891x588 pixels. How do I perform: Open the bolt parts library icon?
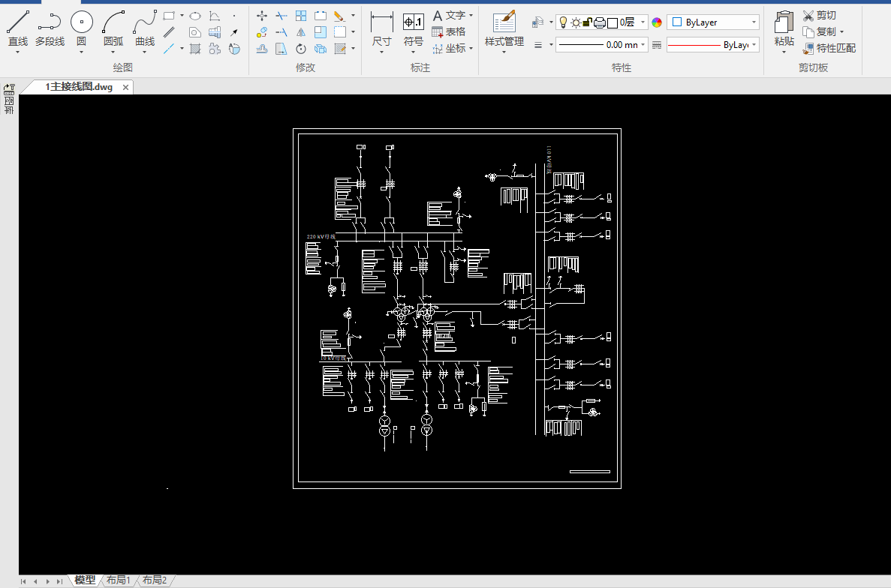[x=214, y=32]
